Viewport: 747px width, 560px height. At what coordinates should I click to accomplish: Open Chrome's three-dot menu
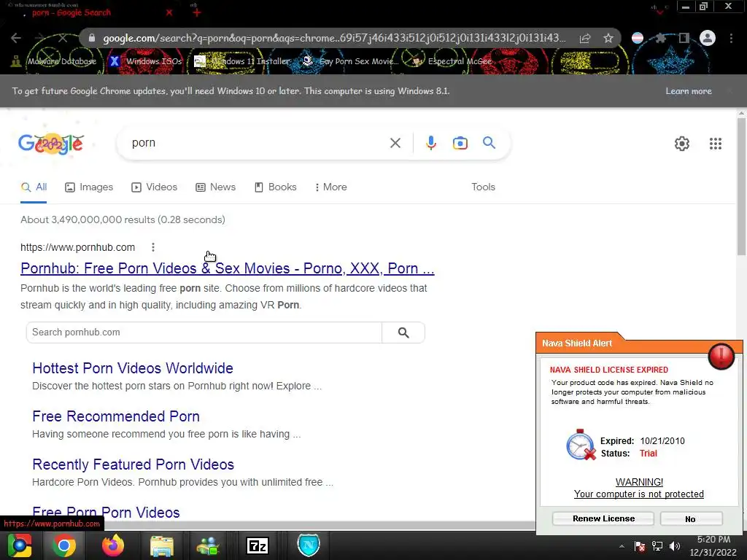(731, 38)
